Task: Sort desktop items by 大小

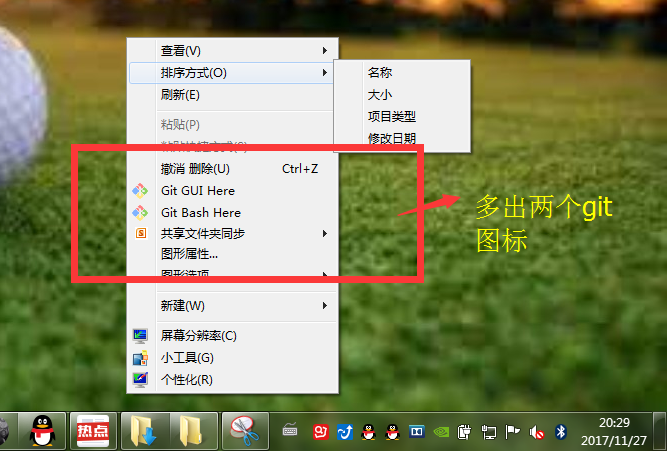Action: [402, 94]
